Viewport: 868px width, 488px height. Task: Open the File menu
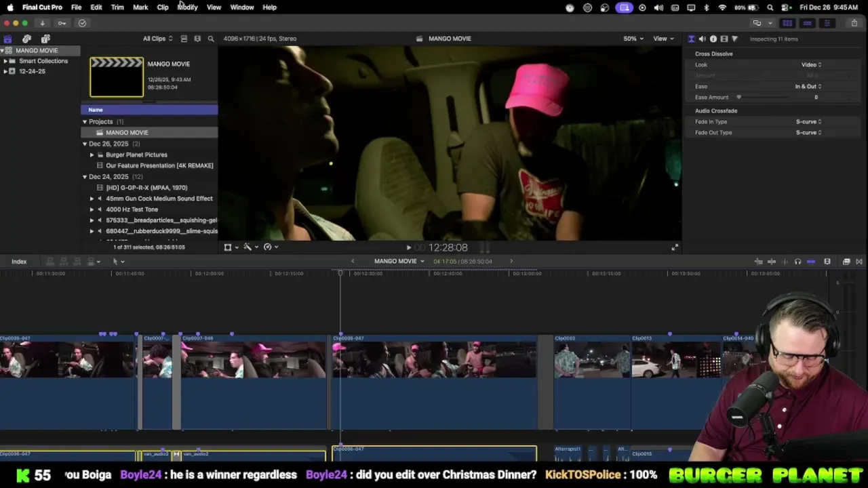pos(77,7)
